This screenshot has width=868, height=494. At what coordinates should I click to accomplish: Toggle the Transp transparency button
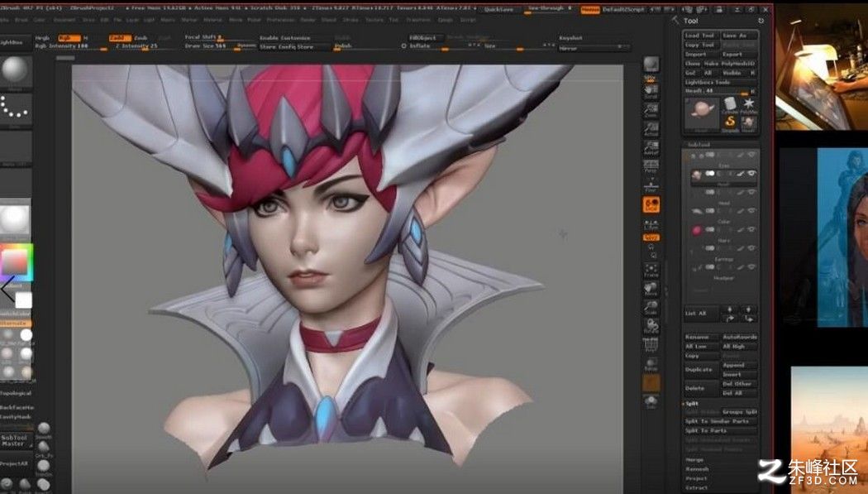tap(651, 364)
